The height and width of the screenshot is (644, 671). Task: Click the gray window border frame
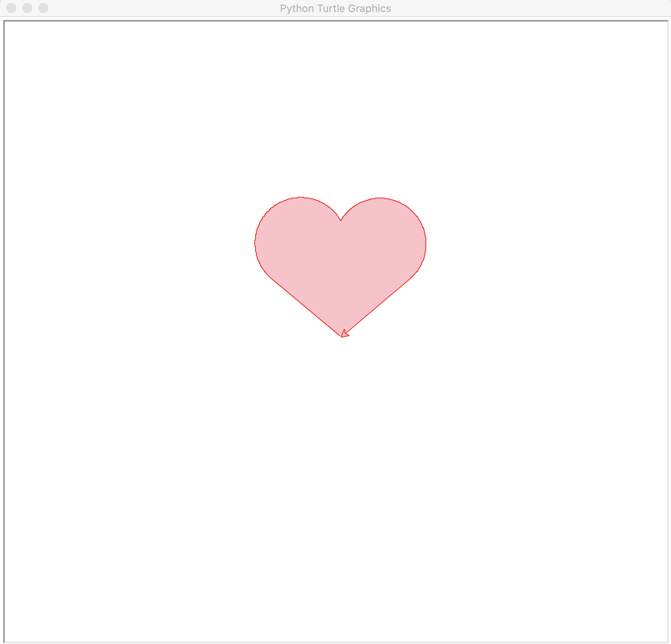(4, 320)
